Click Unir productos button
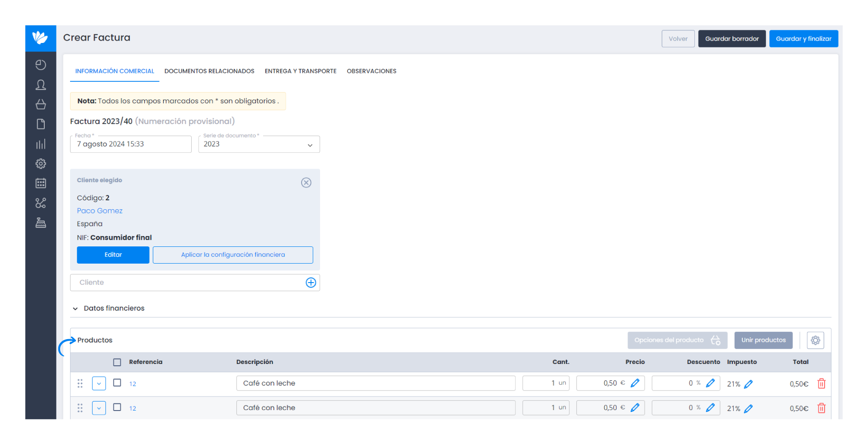Image resolution: width=868 pixels, height=444 pixels. click(x=764, y=340)
